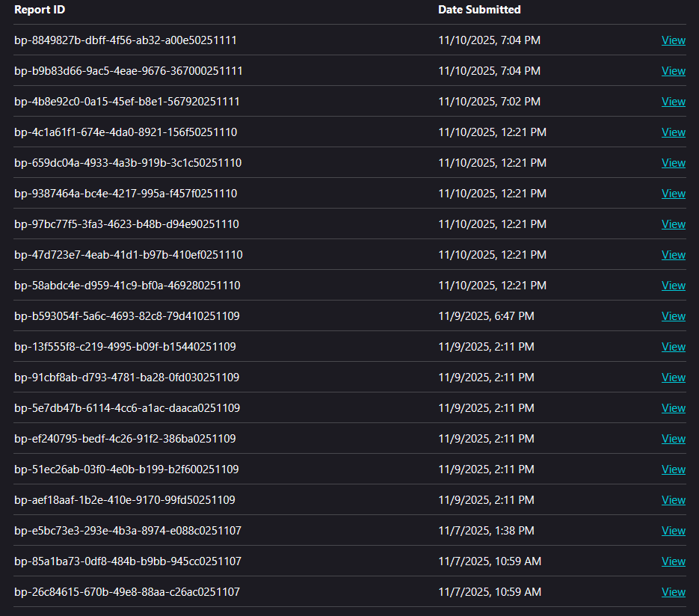Open View for bp-26c84615 report
The image size is (699, 616).
[x=673, y=592]
